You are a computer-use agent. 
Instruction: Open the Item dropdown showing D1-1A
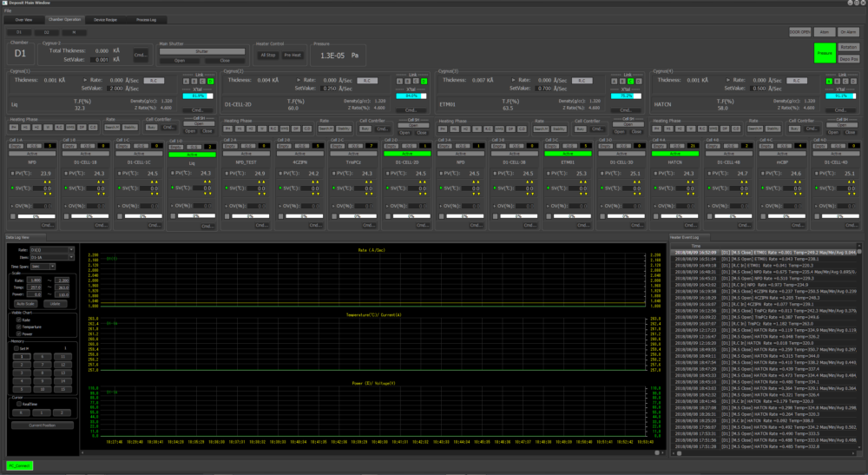(52, 257)
